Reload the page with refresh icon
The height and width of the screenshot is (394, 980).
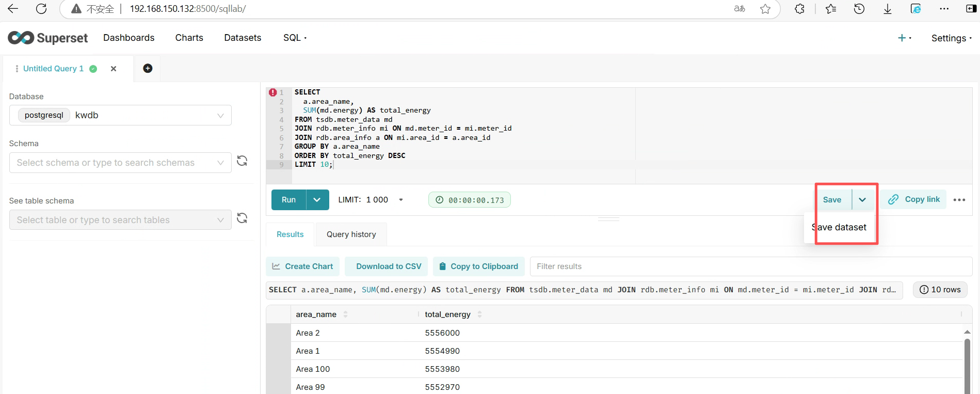[x=41, y=9]
